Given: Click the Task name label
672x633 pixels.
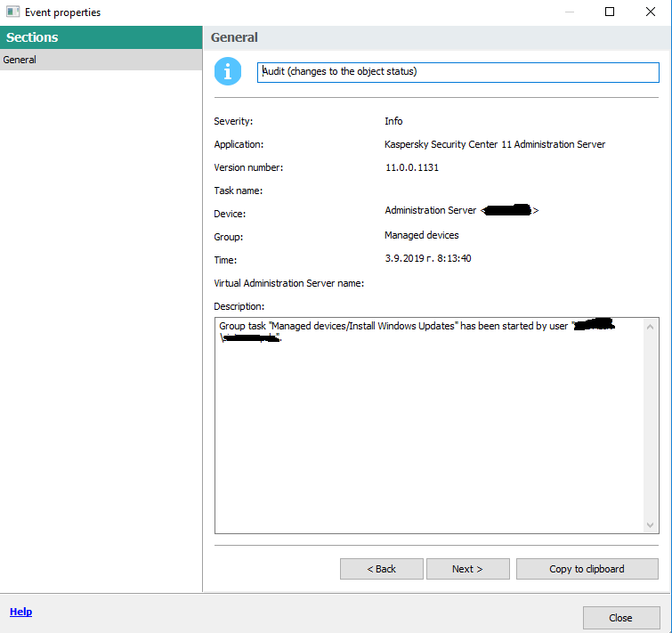Looking at the screenshot, I should [239, 191].
